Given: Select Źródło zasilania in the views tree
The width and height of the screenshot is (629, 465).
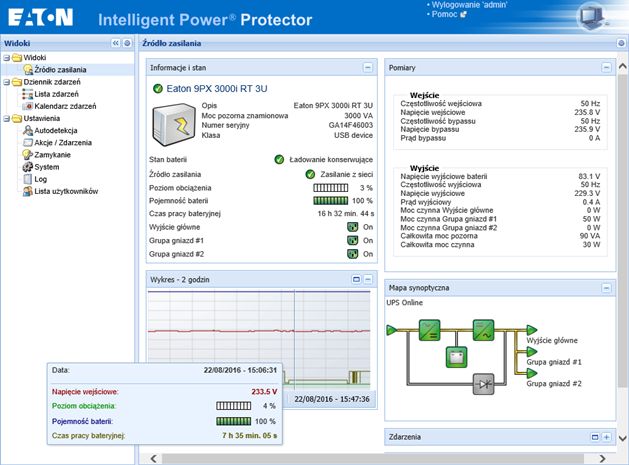Looking at the screenshot, I should click(60, 70).
